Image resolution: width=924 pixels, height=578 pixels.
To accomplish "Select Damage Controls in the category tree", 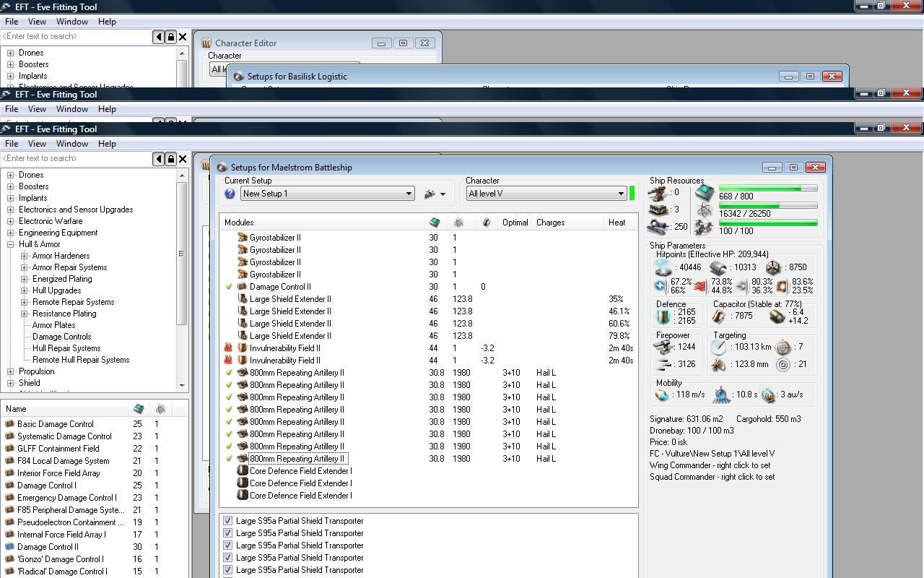I will 61,337.
